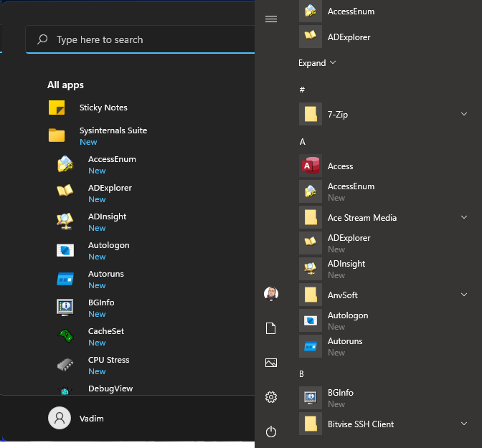Click AccessEnum icon under letter A
Viewport: 482px width, 448px height.
point(311,191)
